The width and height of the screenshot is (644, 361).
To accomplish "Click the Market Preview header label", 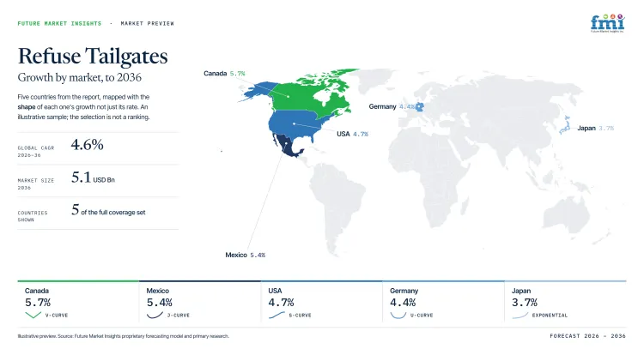I will click(x=148, y=23).
